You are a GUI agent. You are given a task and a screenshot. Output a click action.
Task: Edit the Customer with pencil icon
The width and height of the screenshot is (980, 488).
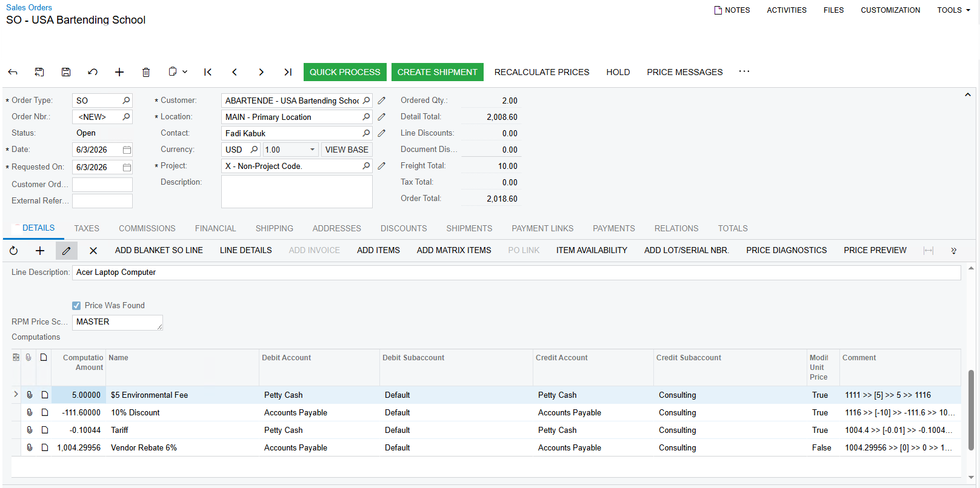[382, 101]
